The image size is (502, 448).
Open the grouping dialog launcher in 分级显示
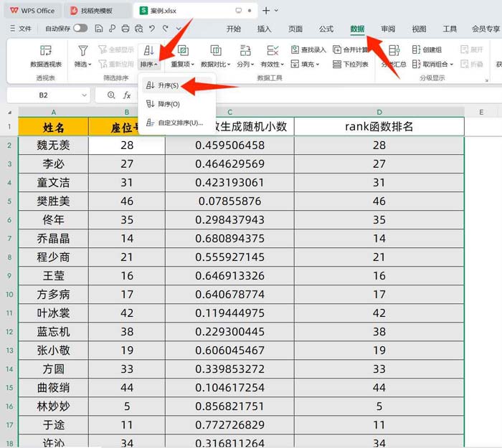[487, 80]
